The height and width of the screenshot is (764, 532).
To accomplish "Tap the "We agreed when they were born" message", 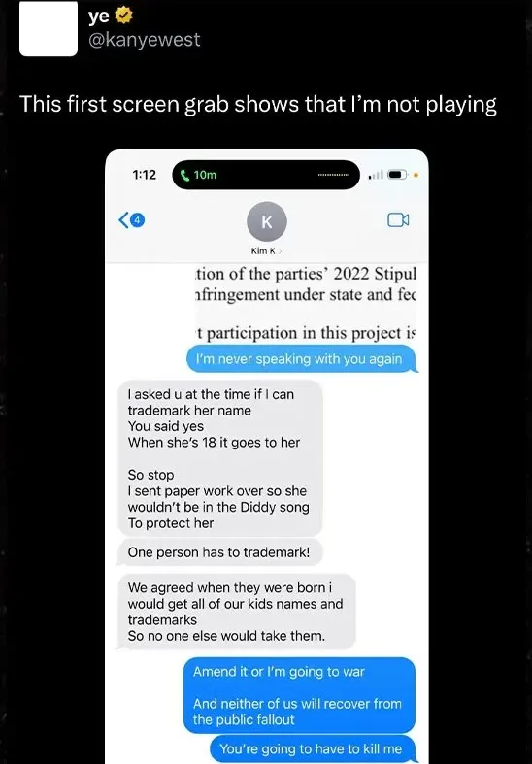I will [x=236, y=612].
